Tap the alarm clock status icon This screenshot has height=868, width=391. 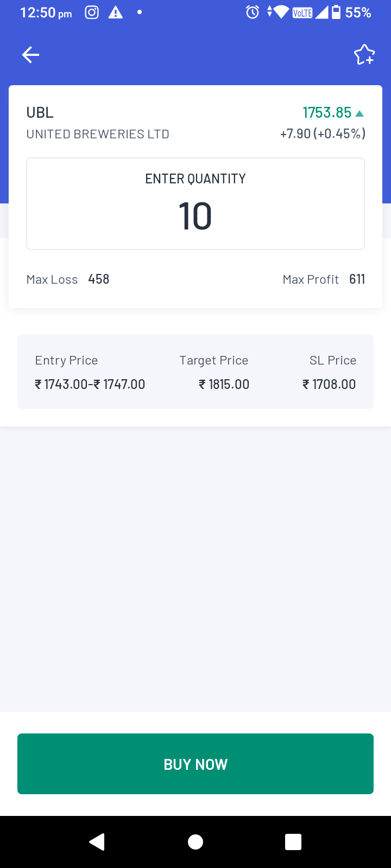[x=253, y=12]
